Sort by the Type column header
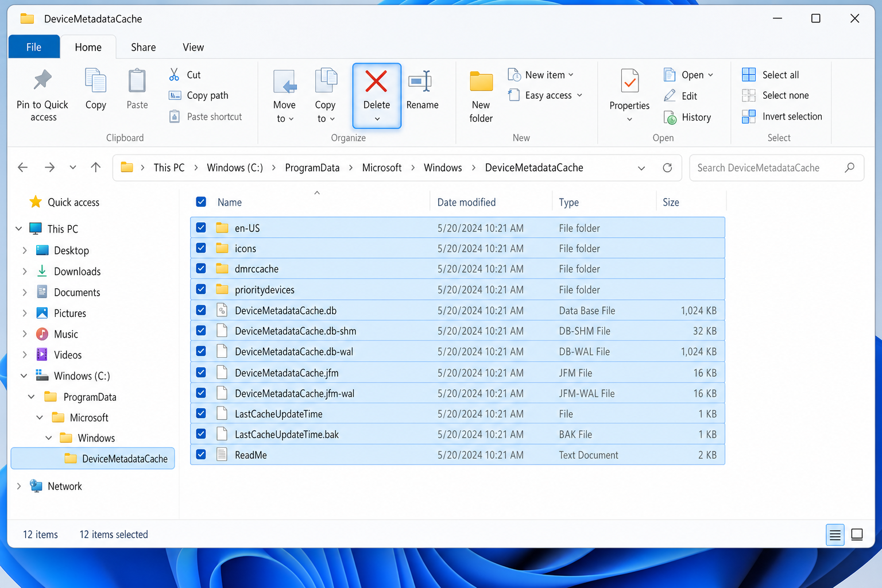The image size is (882, 588). (569, 202)
